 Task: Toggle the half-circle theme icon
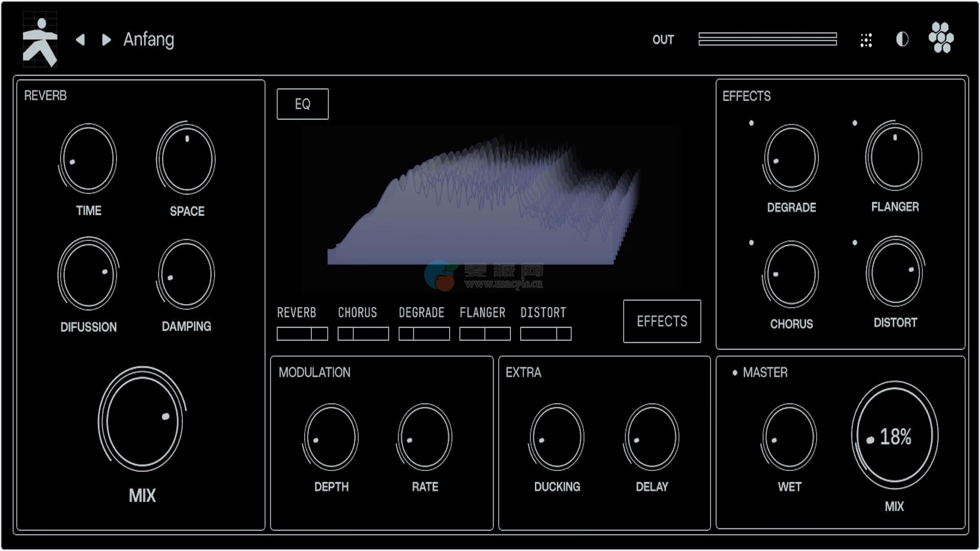[902, 39]
